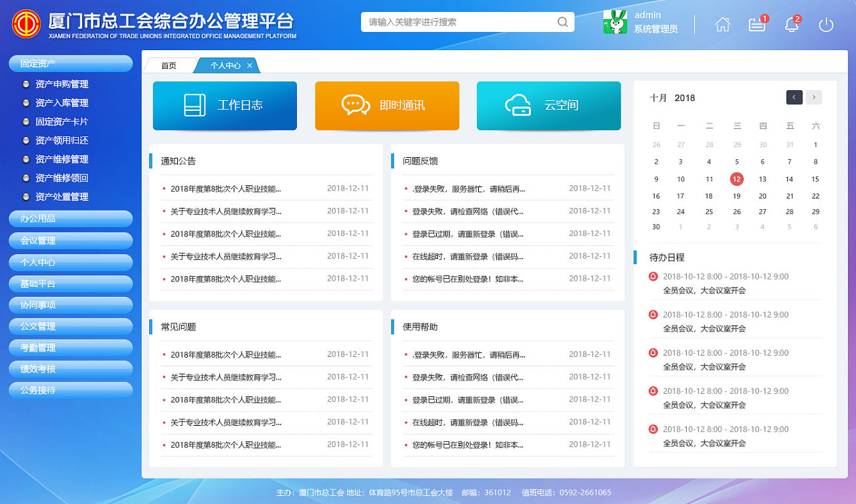Click the home icon in the top bar
This screenshot has height=504, width=856.
coord(723,24)
